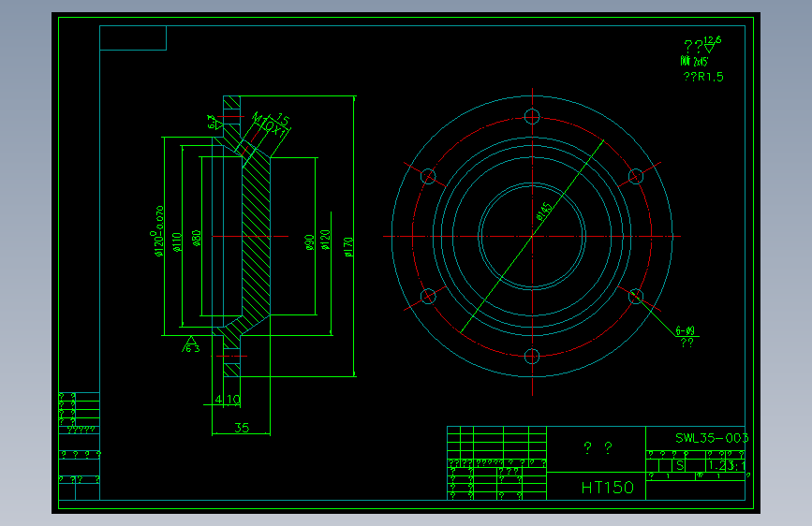Viewport: 812px width, 526px height.
Task: Select the 10 dimension text below section view
Action: 233,400
